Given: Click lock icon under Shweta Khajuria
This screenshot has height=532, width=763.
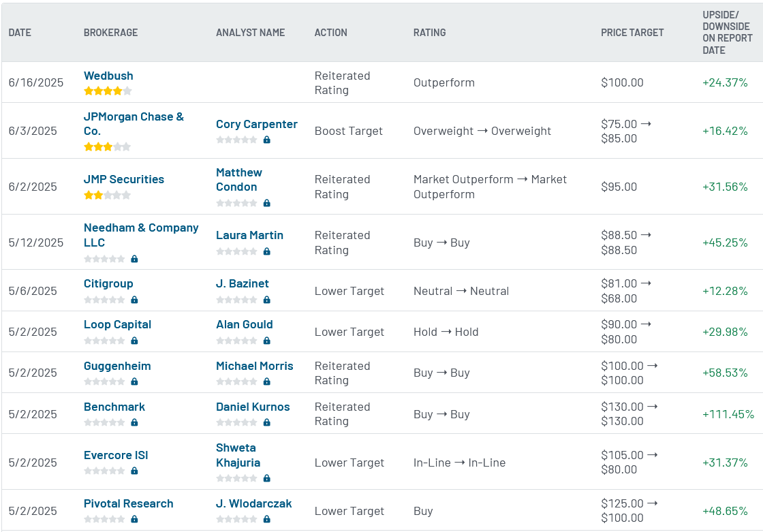Looking at the screenshot, I should tap(266, 478).
